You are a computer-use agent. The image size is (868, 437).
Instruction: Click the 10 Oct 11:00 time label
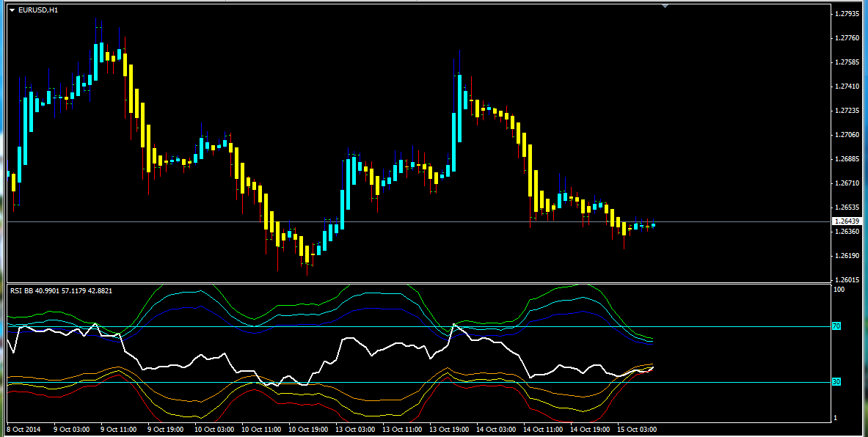261,429
